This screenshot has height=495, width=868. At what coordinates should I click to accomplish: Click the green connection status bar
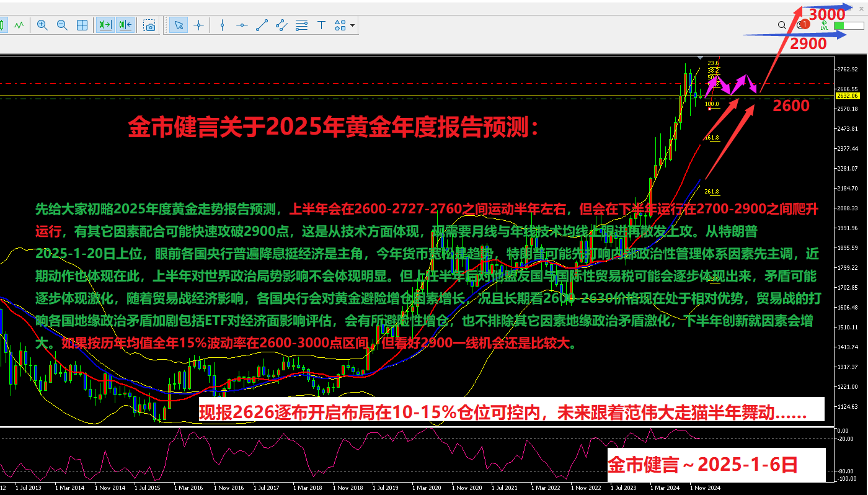tap(848, 26)
